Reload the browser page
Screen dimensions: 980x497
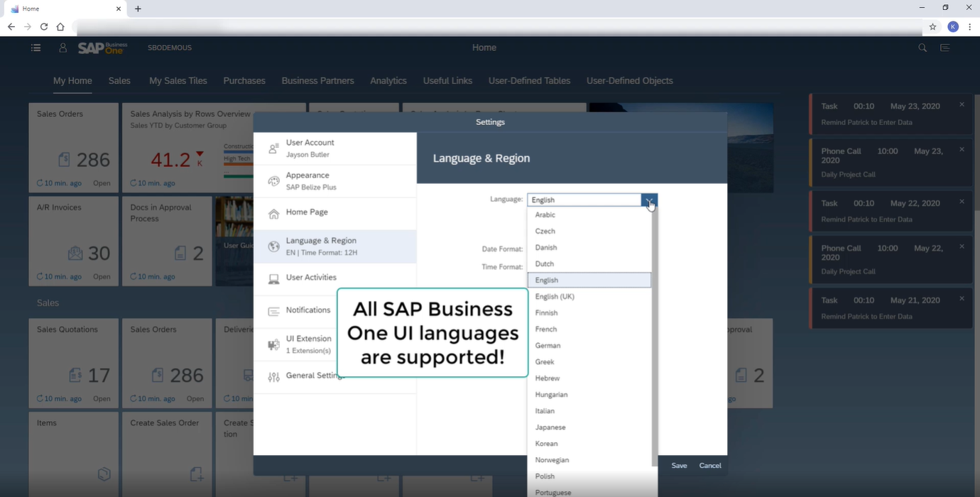point(44,27)
